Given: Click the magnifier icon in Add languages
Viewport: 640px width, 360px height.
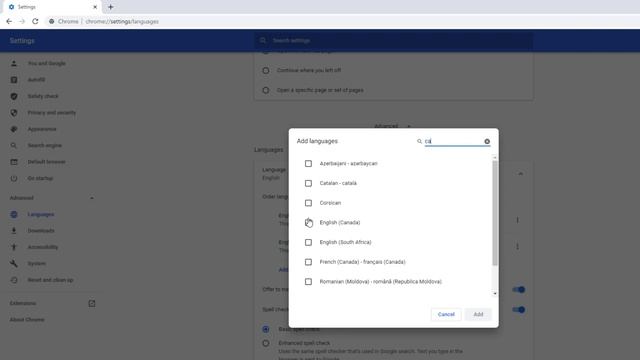Looking at the screenshot, I should pyautogui.click(x=419, y=141).
